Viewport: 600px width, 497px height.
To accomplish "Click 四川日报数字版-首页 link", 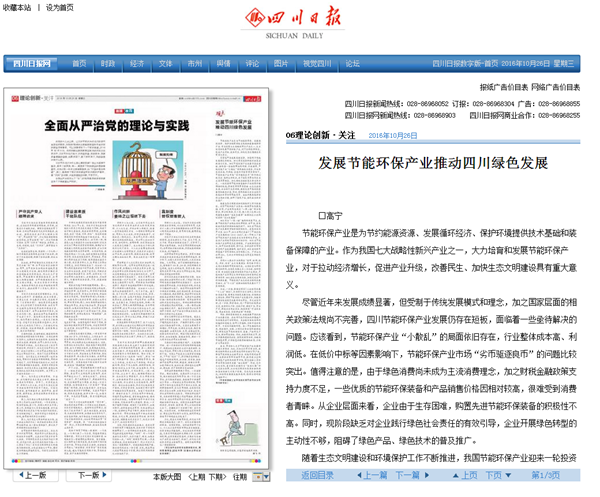I will coord(465,64).
